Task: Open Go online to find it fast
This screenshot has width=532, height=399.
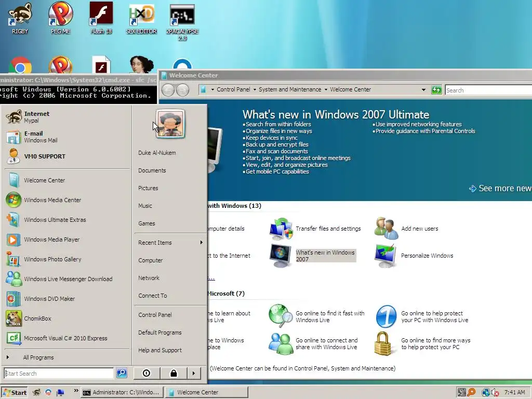Action: pos(316,316)
